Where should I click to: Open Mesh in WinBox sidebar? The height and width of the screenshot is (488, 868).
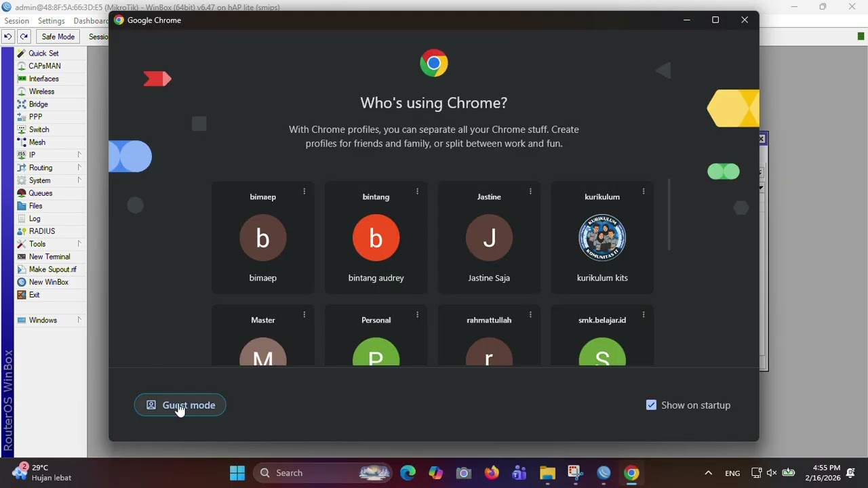pyautogui.click(x=37, y=142)
